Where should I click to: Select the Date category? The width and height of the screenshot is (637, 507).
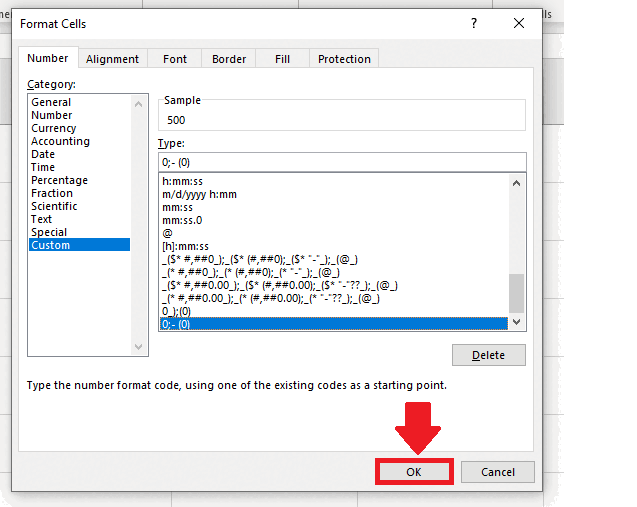79,154
